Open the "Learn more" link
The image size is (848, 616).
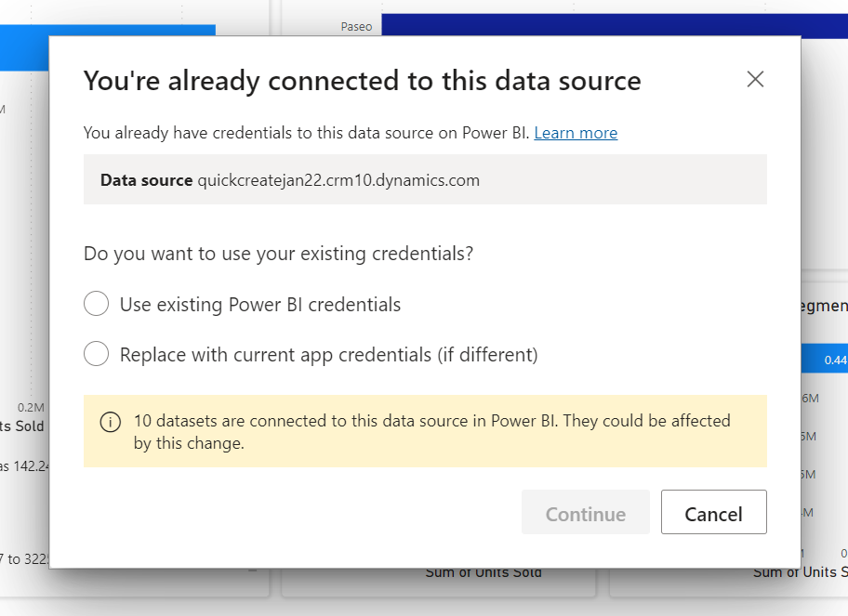(x=575, y=132)
